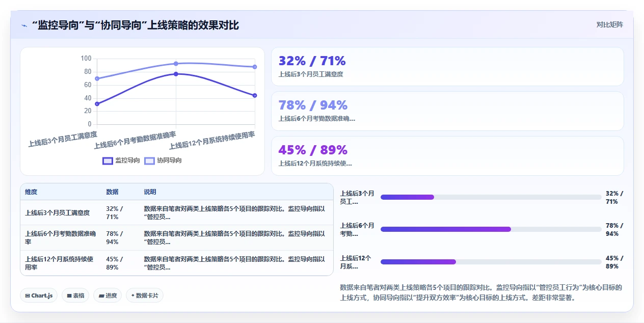This screenshot has width=644, height=323.
Task: Click the 表格 tag chip
Action: coord(75,295)
